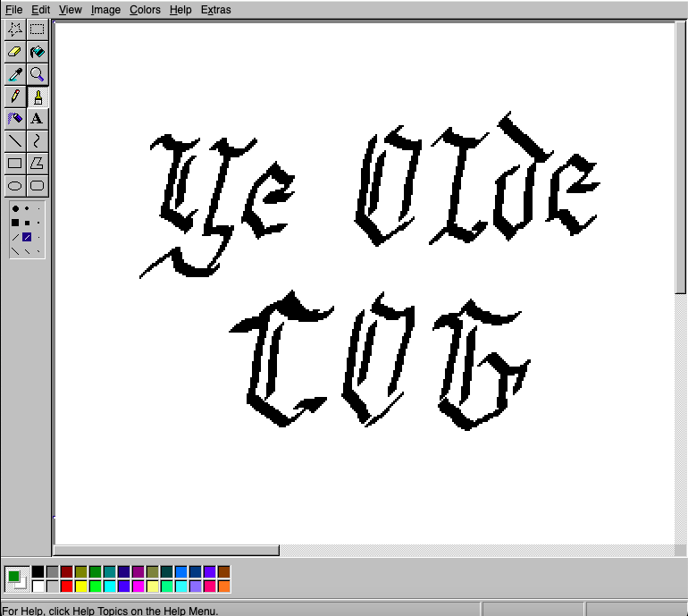Open the Edit menu
688x616 pixels.
(40, 10)
